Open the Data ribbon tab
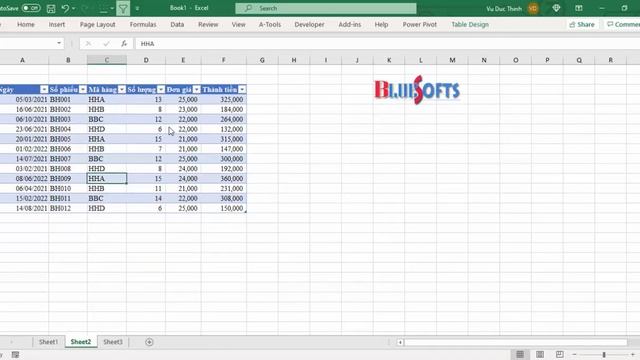The image size is (640, 360). coord(177,24)
